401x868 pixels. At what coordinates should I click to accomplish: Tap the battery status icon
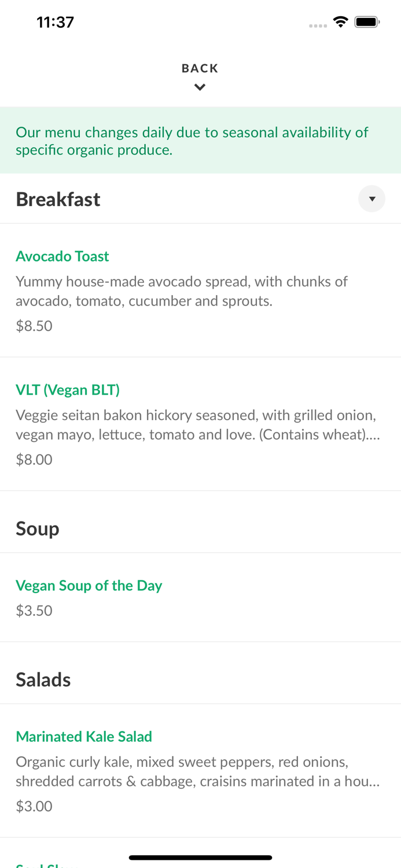coord(367,23)
